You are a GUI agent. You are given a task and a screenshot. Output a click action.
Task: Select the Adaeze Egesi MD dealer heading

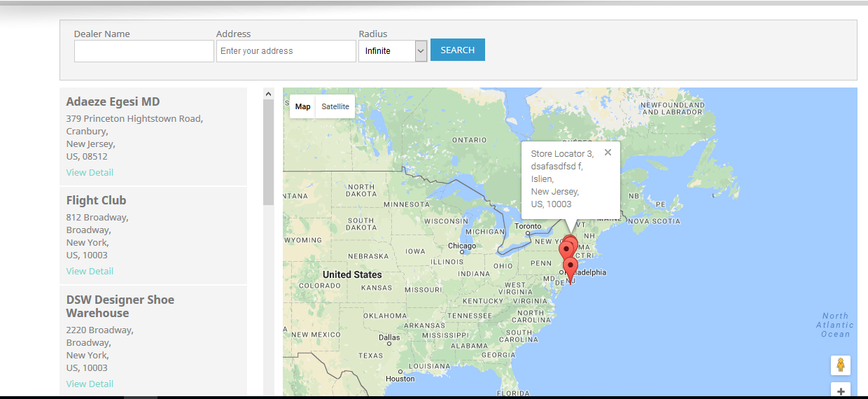pos(113,102)
